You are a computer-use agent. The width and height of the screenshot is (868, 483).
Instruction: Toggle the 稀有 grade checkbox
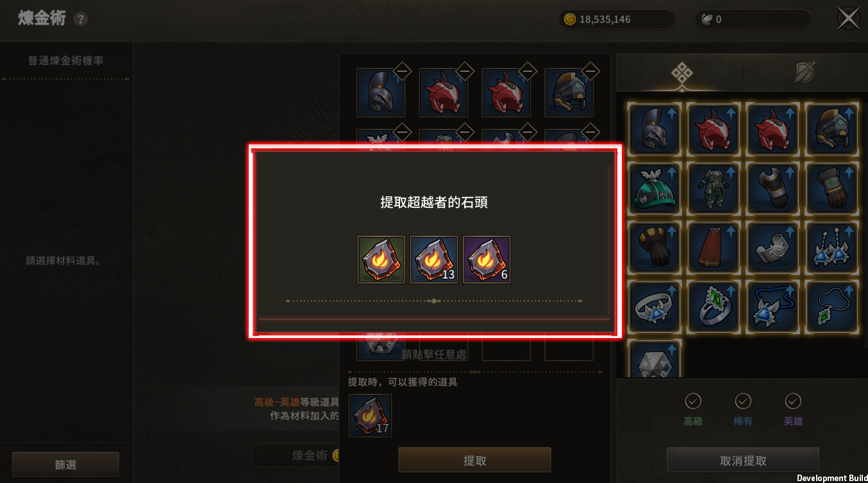(743, 401)
